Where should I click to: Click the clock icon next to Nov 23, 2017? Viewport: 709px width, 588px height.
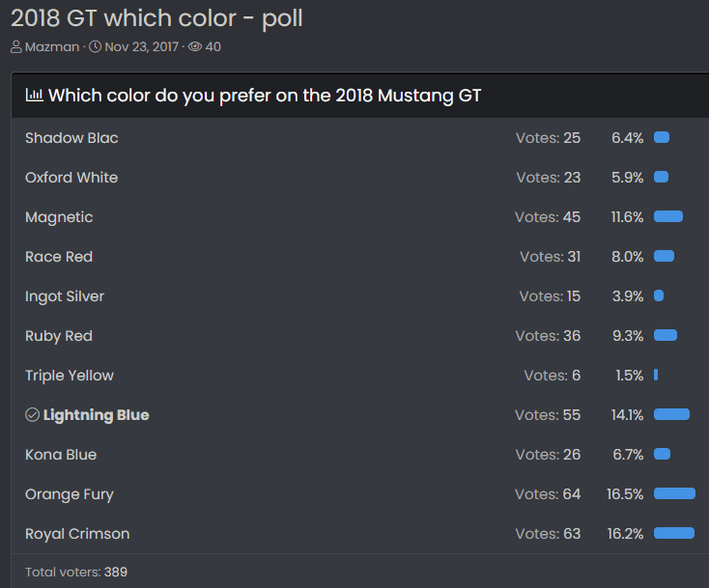(95, 47)
